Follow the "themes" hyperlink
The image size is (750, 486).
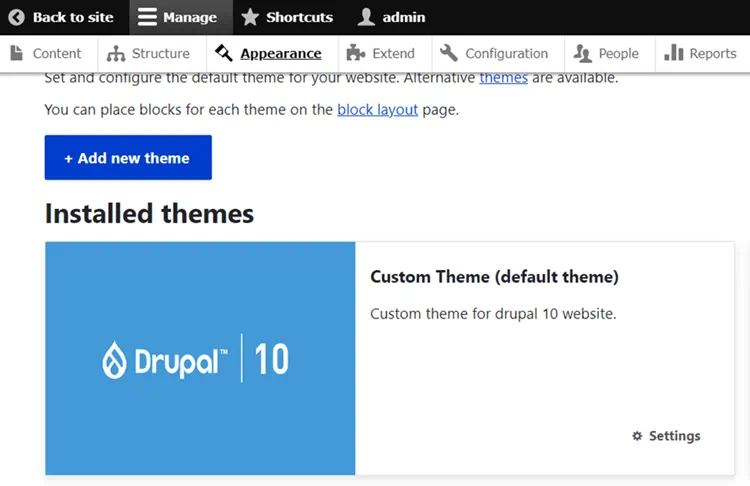click(x=503, y=77)
